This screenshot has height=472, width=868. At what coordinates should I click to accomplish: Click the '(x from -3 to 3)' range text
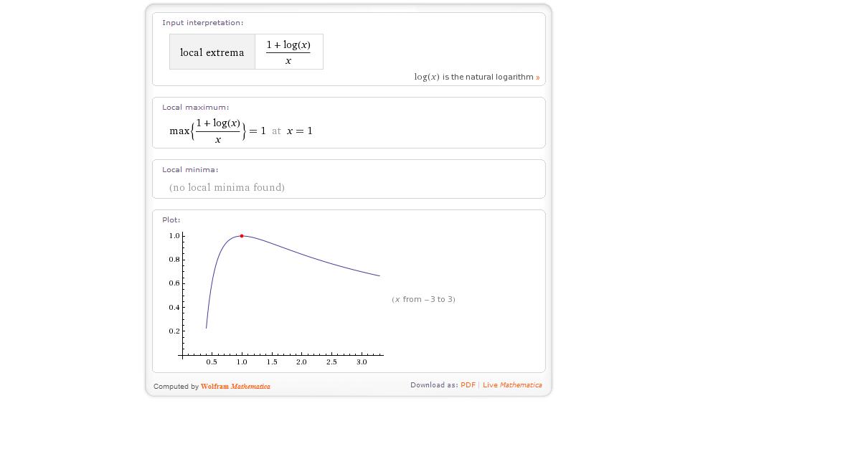click(x=423, y=299)
